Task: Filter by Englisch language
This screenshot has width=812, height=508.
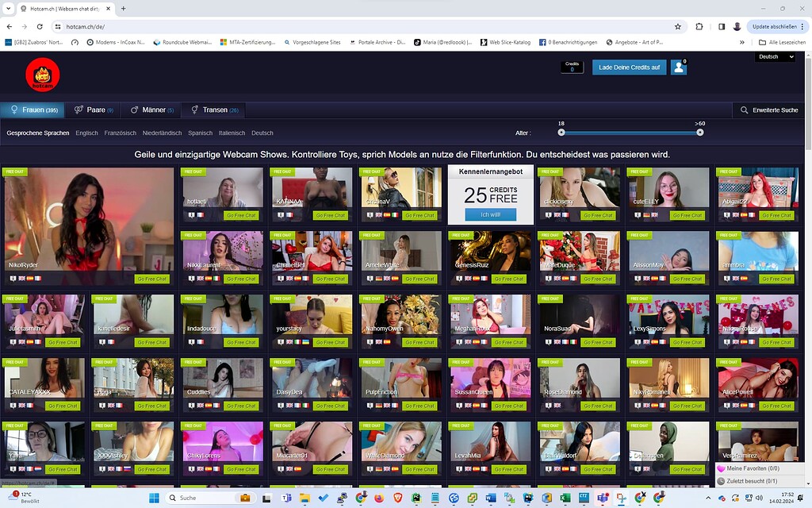Action: click(x=86, y=133)
